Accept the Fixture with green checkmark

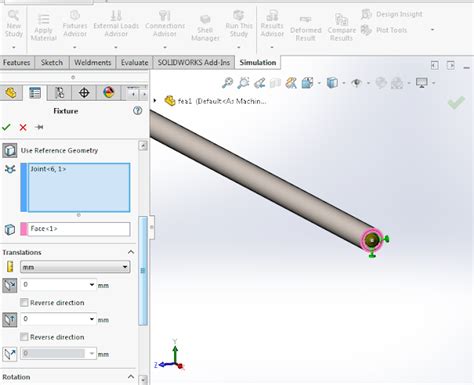[6, 127]
